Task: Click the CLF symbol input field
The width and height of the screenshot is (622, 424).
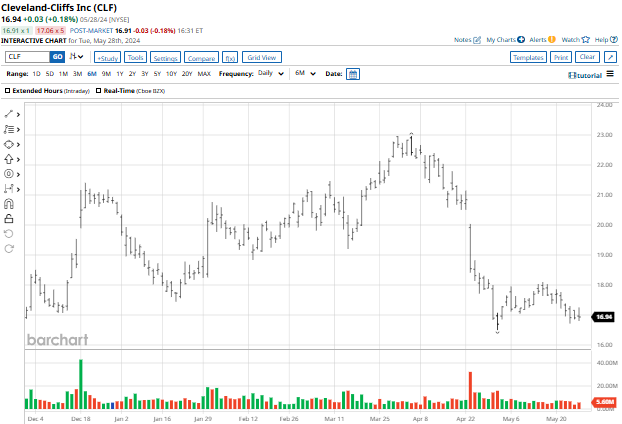Action: pos(25,58)
